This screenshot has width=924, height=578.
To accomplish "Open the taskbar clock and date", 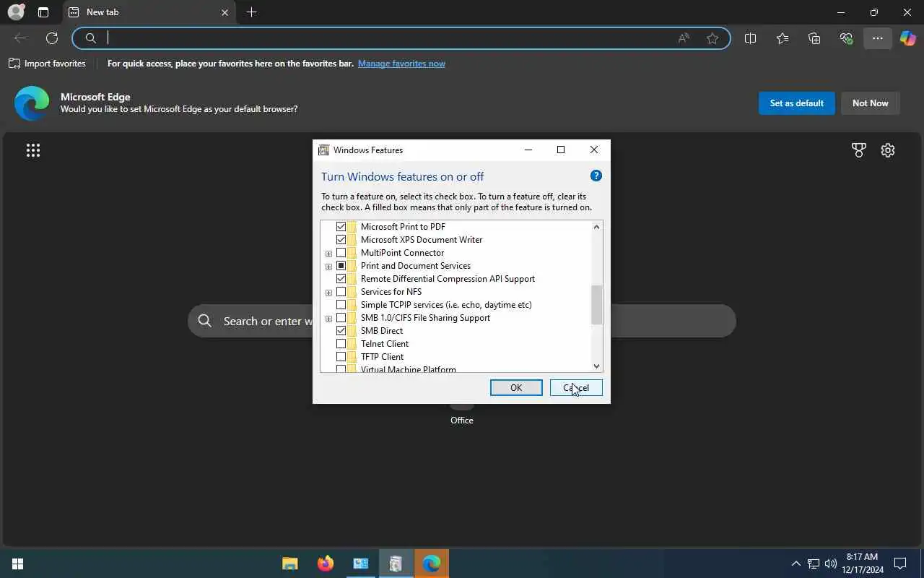I will [862, 564].
